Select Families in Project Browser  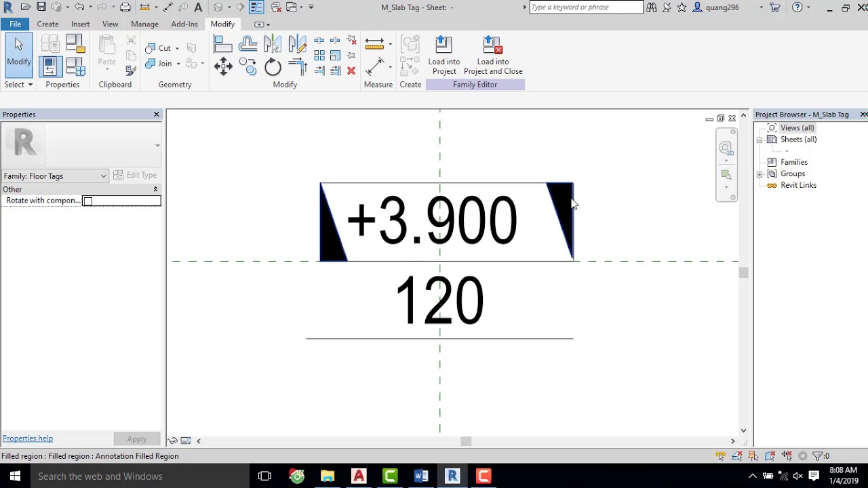794,163
